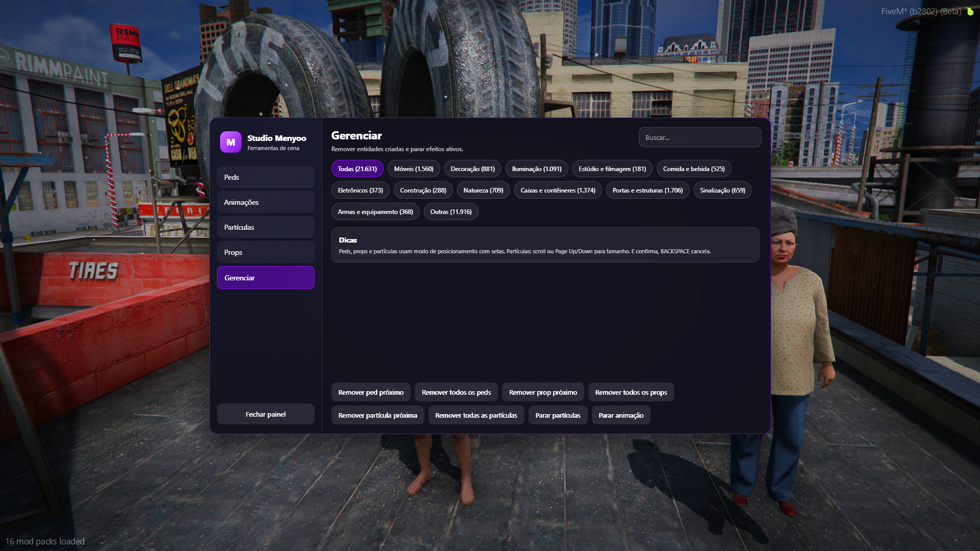Image resolution: width=980 pixels, height=551 pixels.
Task: Click the green status icon beside FiveM label
Action: (x=970, y=11)
